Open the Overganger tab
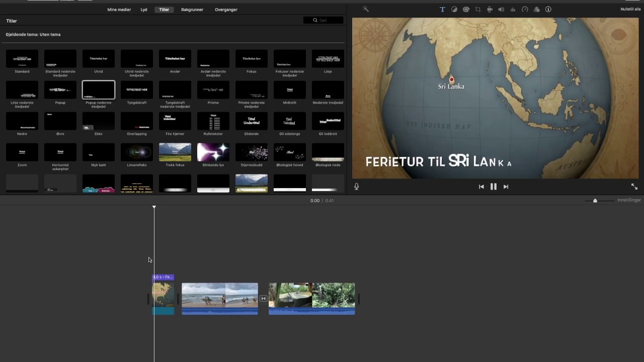644x362 pixels. click(226, 10)
